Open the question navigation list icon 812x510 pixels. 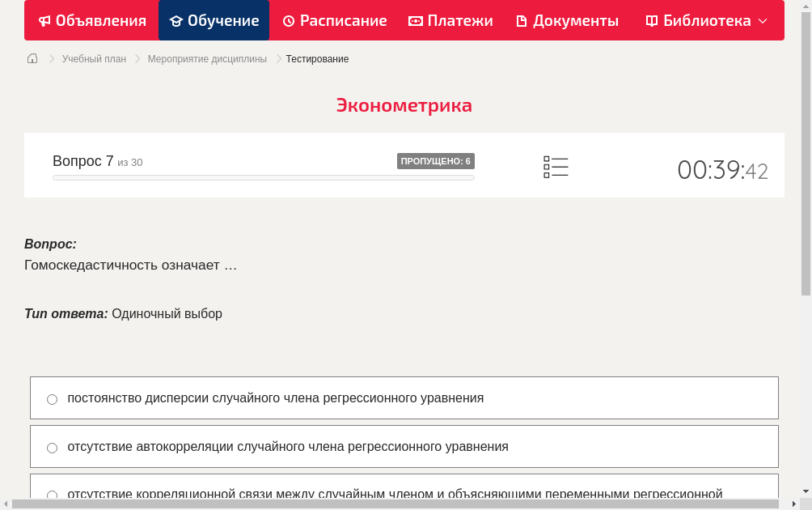pyautogui.click(x=556, y=167)
